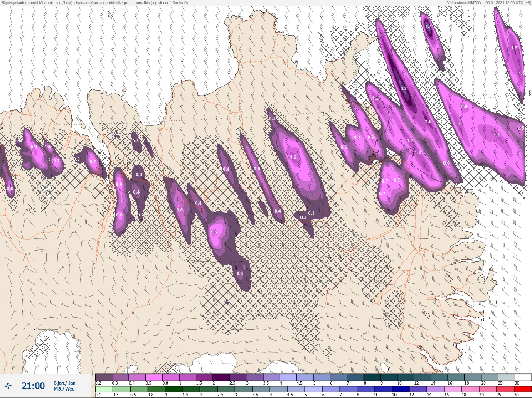Pick the white swatch ending the upper legend row

[523, 377]
